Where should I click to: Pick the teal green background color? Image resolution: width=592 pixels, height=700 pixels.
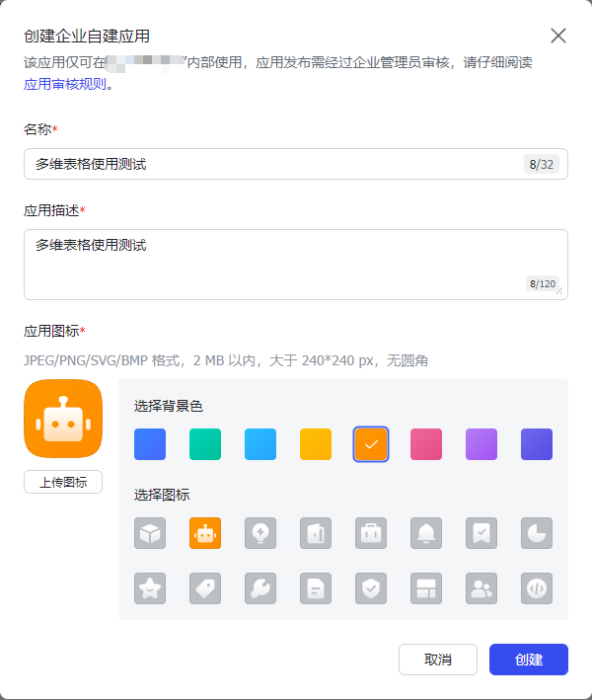click(x=205, y=444)
